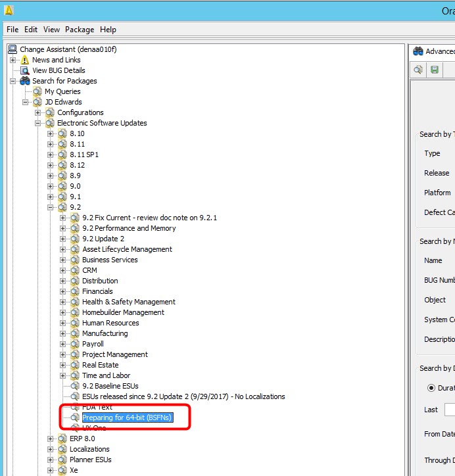Select the 8.12 release entry
455x476 pixels.
click(77, 165)
